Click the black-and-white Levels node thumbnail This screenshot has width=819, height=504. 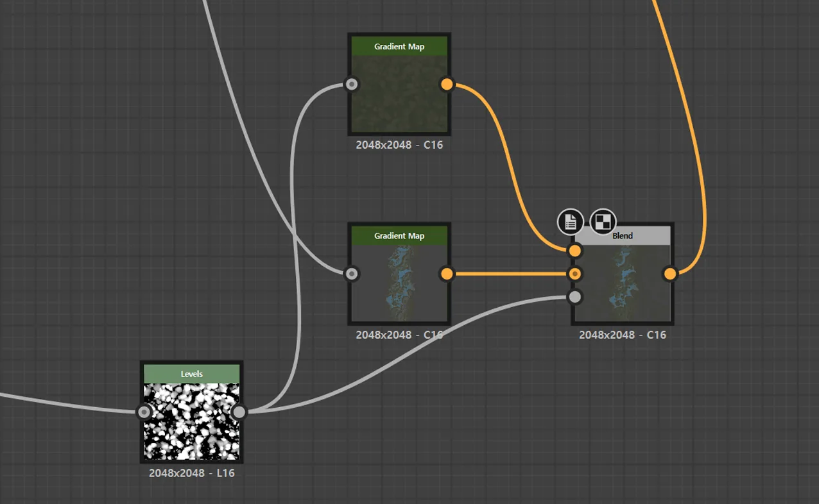[x=192, y=421]
